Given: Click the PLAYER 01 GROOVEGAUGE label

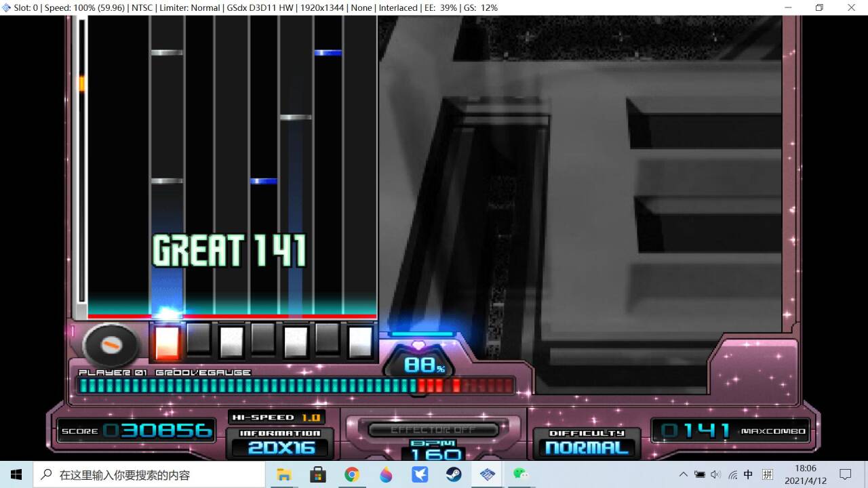Looking at the screenshot, I should tap(165, 373).
